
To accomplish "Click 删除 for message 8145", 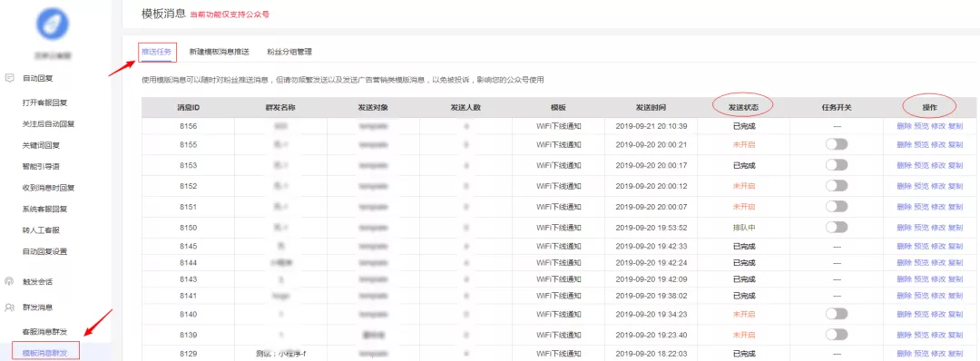I will [x=904, y=246].
